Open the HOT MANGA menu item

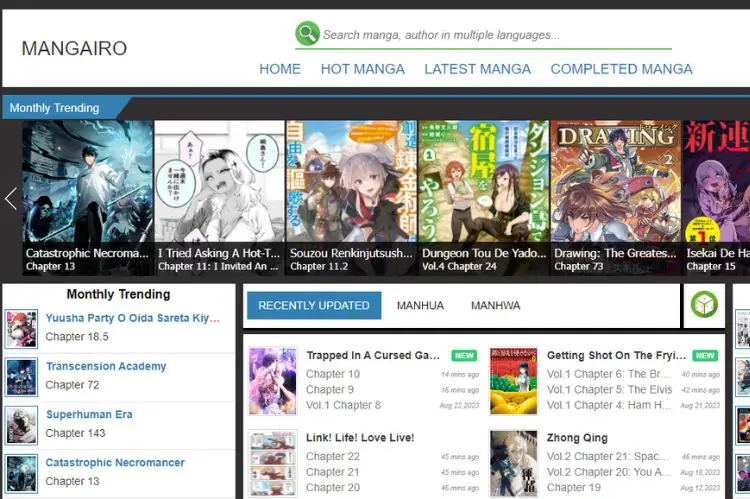(x=363, y=69)
